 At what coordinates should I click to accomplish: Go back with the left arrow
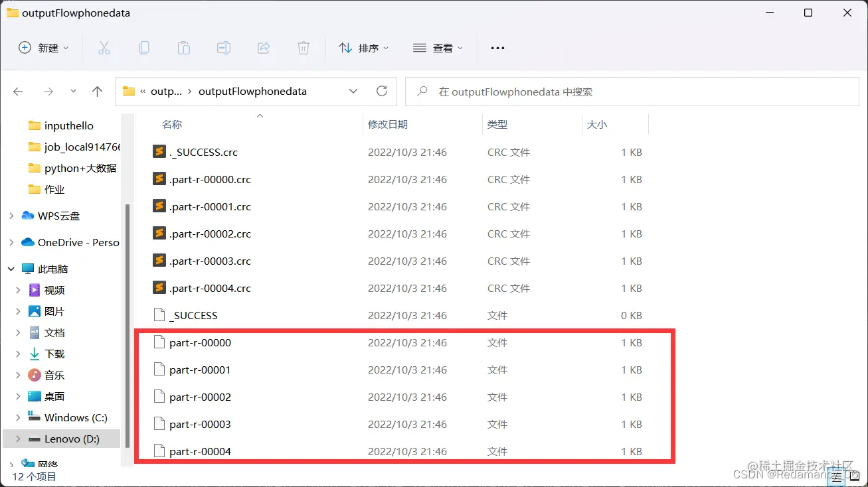tap(19, 92)
